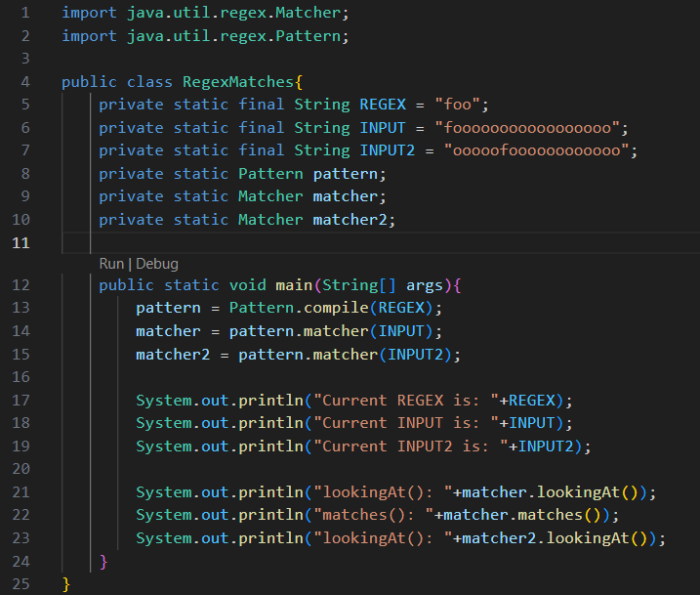
Task: Click the matcher2 field declaration on line 10
Action: pyautogui.click(x=247, y=220)
